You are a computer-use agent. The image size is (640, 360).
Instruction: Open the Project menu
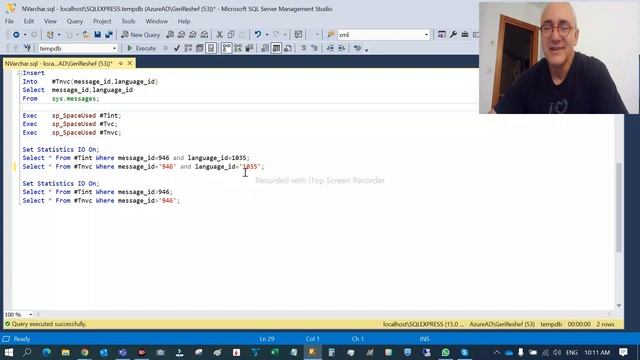pyautogui.click(x=102, y=21)
